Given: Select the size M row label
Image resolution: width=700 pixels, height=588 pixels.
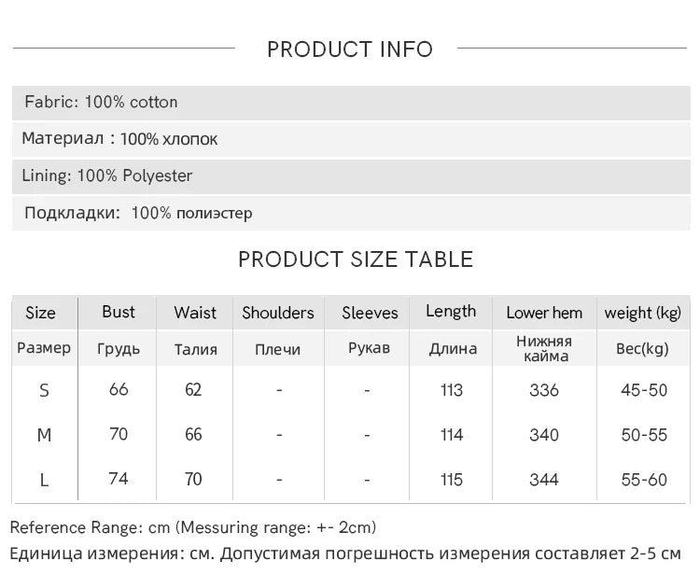Looking at the screenshot, I should tap(44, 435).
